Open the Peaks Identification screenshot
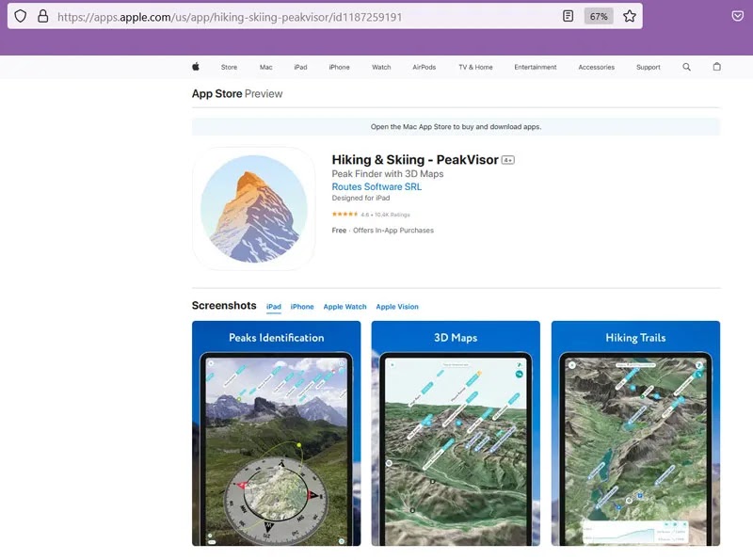 (x=276, y=433)
